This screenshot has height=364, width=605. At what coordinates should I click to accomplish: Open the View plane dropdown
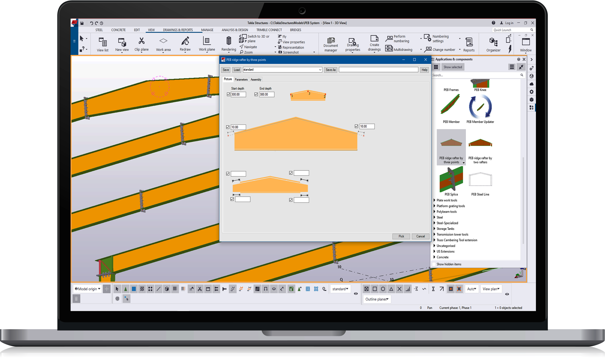tap(491, 289)
